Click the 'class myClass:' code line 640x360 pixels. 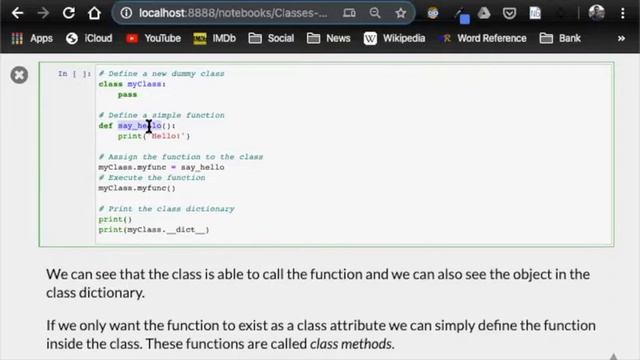pos(132,84)
